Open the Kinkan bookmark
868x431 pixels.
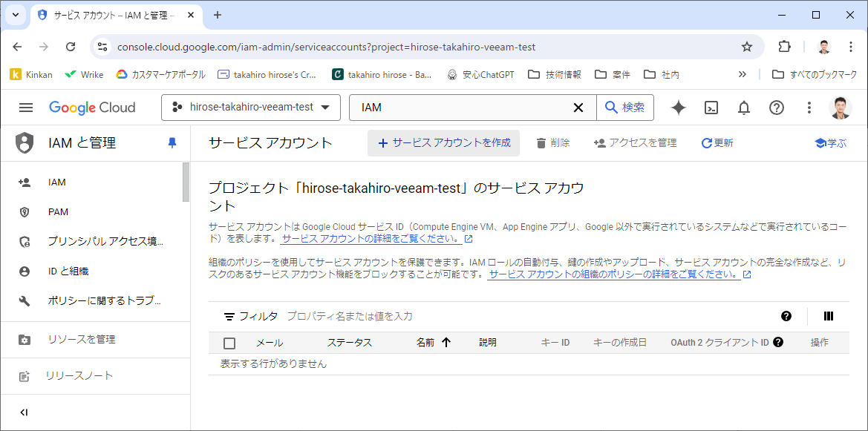coord(31,74)
